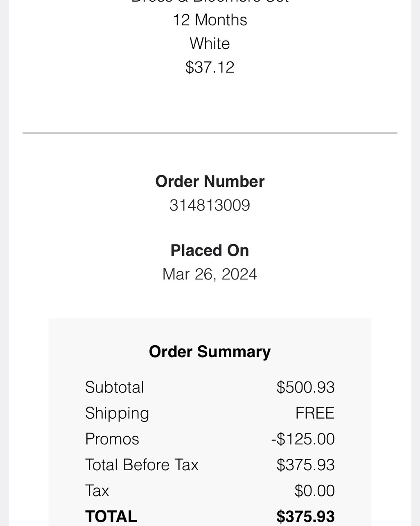This screenshot has width=420, height=526.
Task: Click the Placed On heading
Action: tap(210, 250)
